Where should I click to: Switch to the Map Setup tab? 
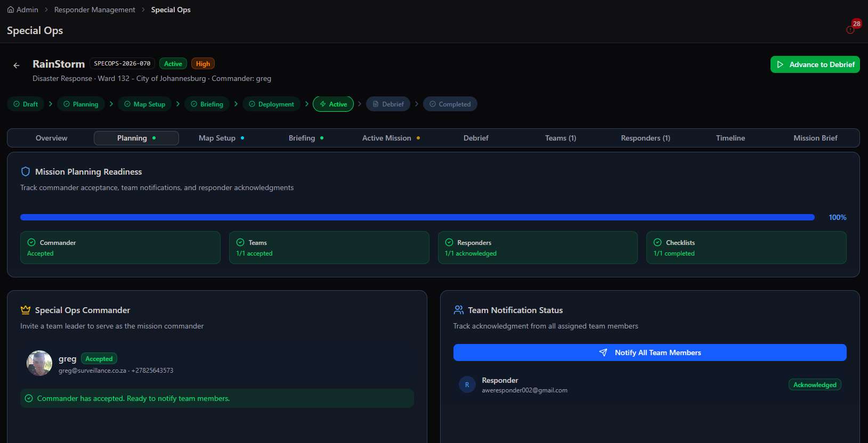[x=221, y=138]
